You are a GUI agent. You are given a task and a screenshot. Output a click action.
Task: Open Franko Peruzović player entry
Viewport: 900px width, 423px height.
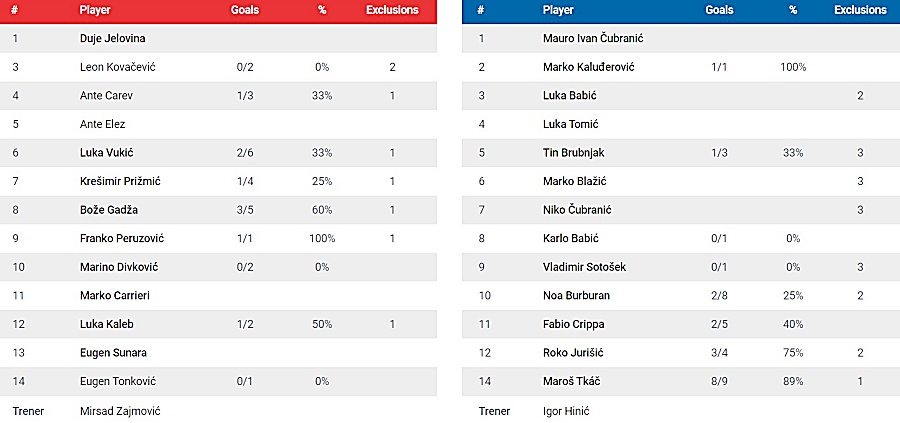click(x=122, y=238)
